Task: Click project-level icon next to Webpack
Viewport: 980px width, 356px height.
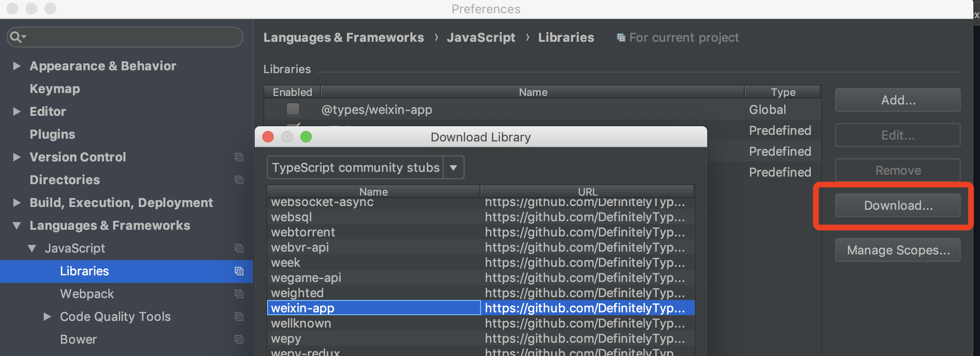Action: (239, 294)
